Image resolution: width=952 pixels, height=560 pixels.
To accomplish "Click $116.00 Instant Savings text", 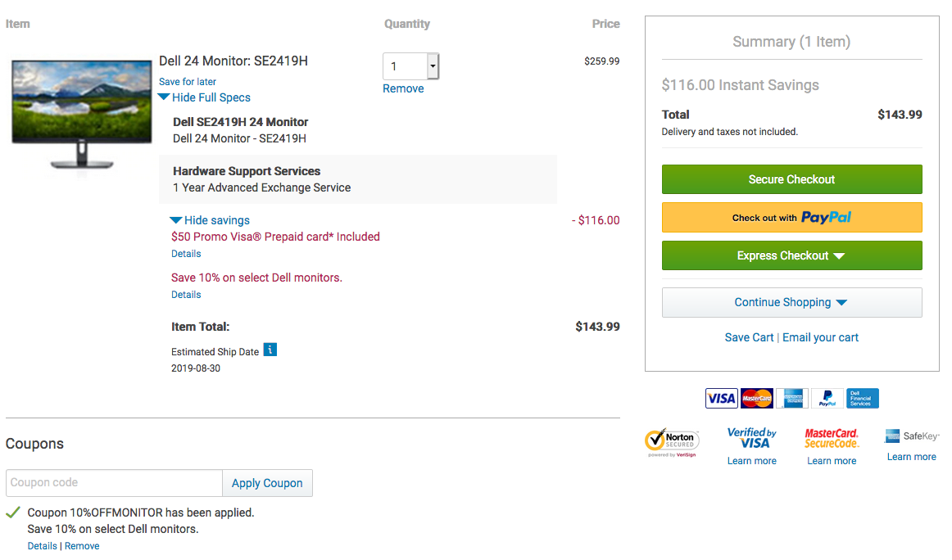I will [740, 85].
